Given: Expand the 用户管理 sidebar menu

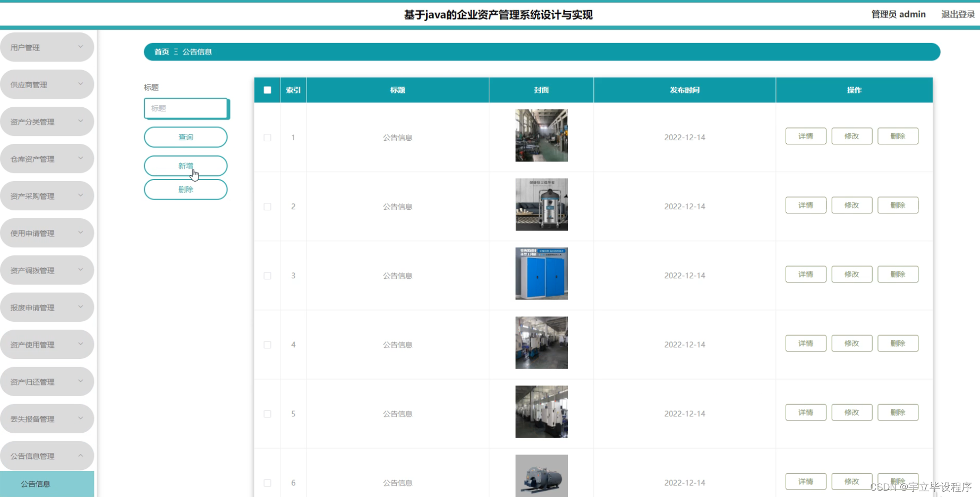Looking at the screenshot, I should click(47, 47).
